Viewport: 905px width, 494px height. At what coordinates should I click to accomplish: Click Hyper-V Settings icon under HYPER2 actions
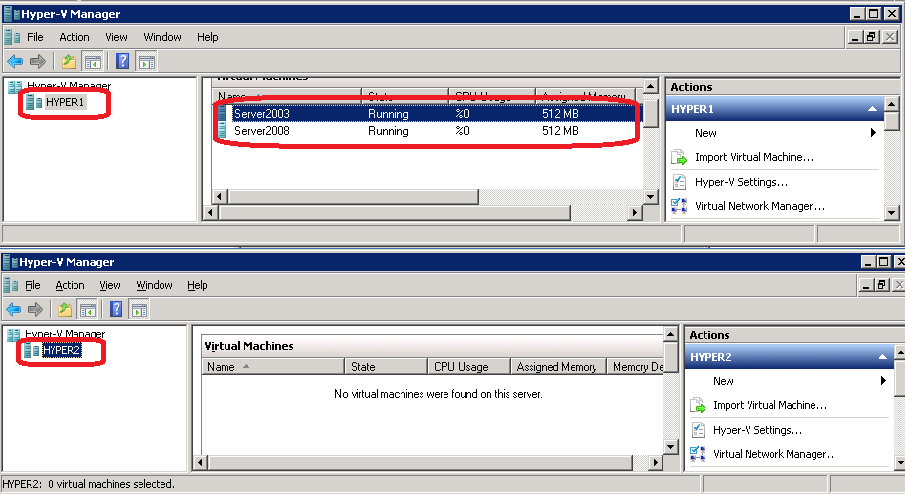697,430
